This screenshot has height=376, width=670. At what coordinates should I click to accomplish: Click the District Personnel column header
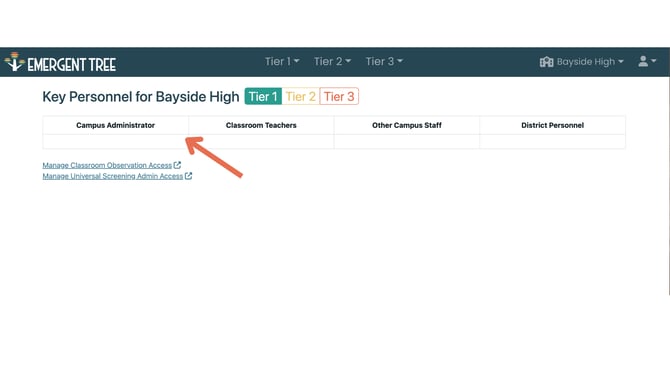[x=552, y=125]
